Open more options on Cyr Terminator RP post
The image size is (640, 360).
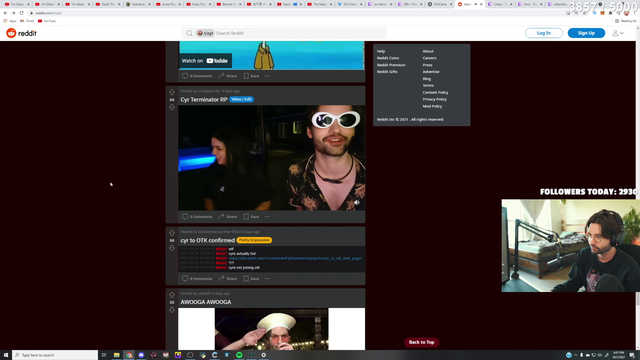click(x=267, y=217)
